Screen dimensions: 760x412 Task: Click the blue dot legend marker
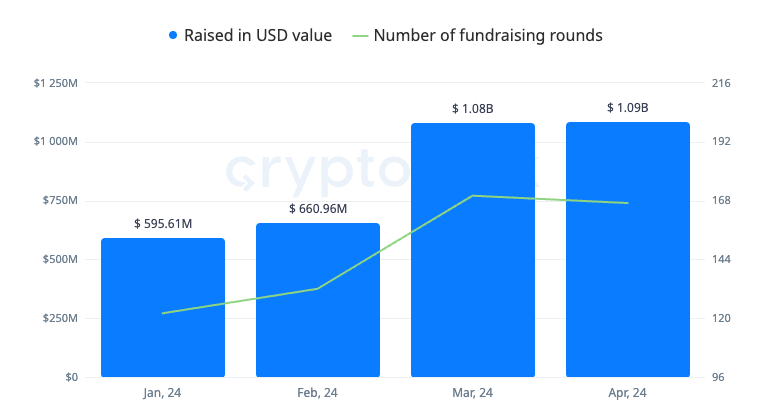tap(174, 36)
